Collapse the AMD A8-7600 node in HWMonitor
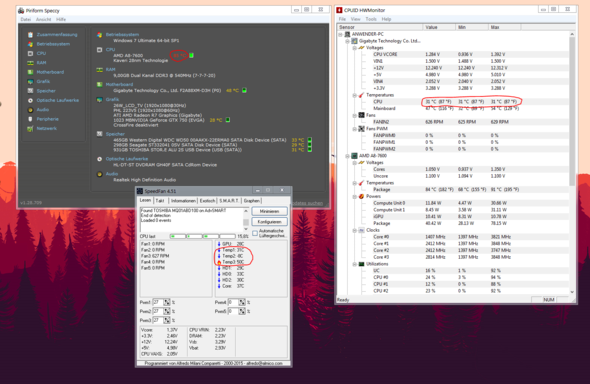 347,156
